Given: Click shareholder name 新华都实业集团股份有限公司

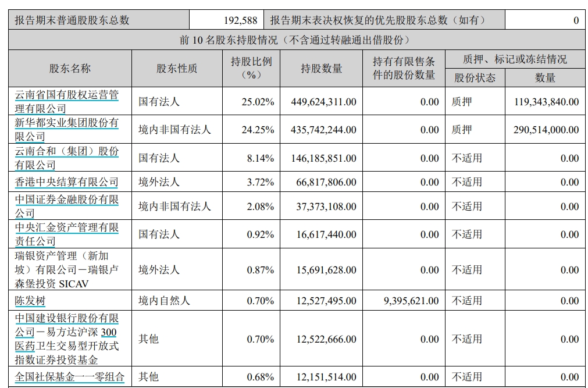Looking at the screenshot, I should (x=67, y=130).
